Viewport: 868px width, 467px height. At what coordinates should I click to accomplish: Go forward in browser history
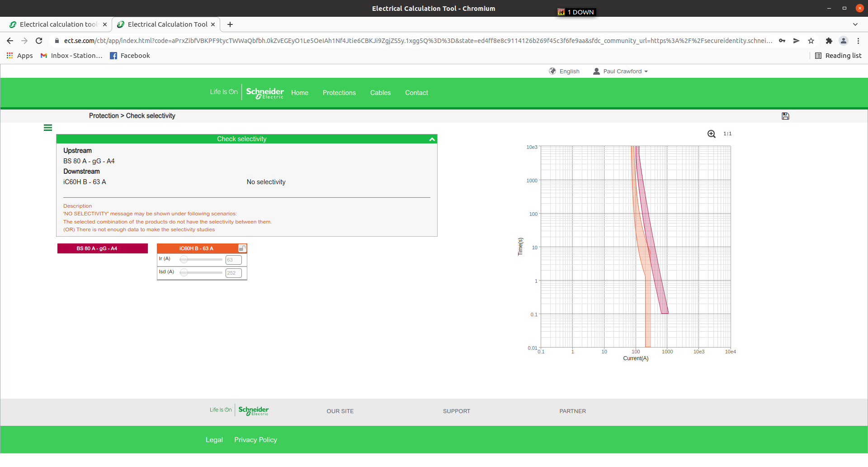tap(24, 41)
